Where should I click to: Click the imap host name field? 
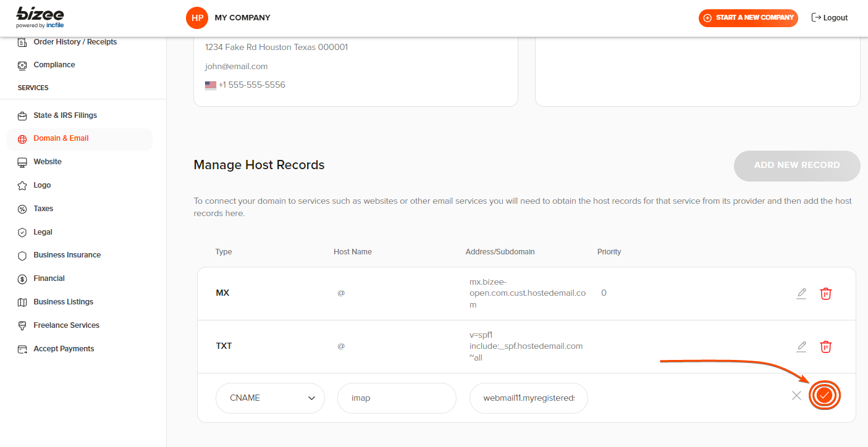click(x=397, y=398)
